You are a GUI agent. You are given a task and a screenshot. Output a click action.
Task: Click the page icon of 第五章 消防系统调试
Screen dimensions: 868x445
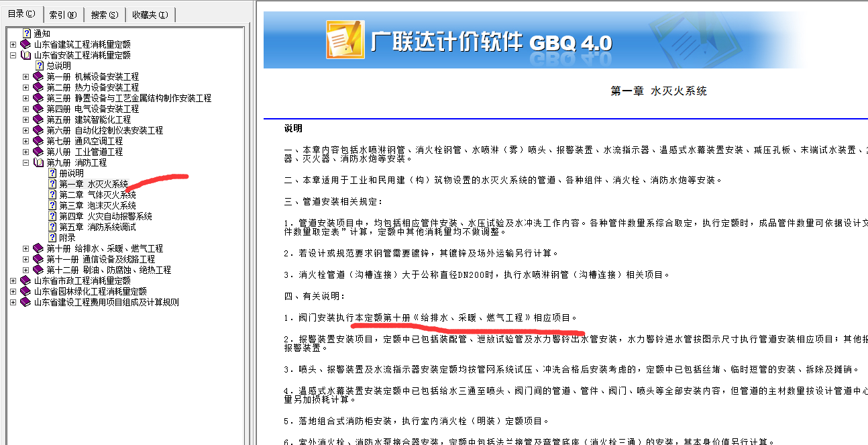click(x=52, y=227)
